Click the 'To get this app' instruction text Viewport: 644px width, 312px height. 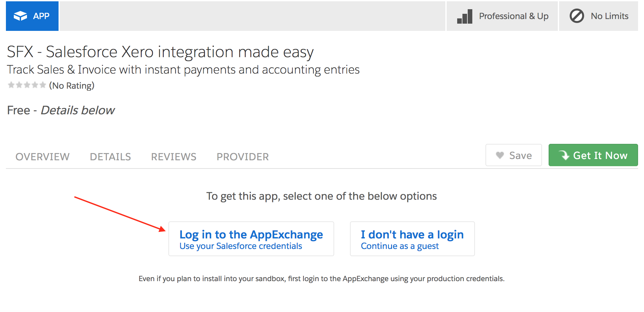[x=322, y=196]
